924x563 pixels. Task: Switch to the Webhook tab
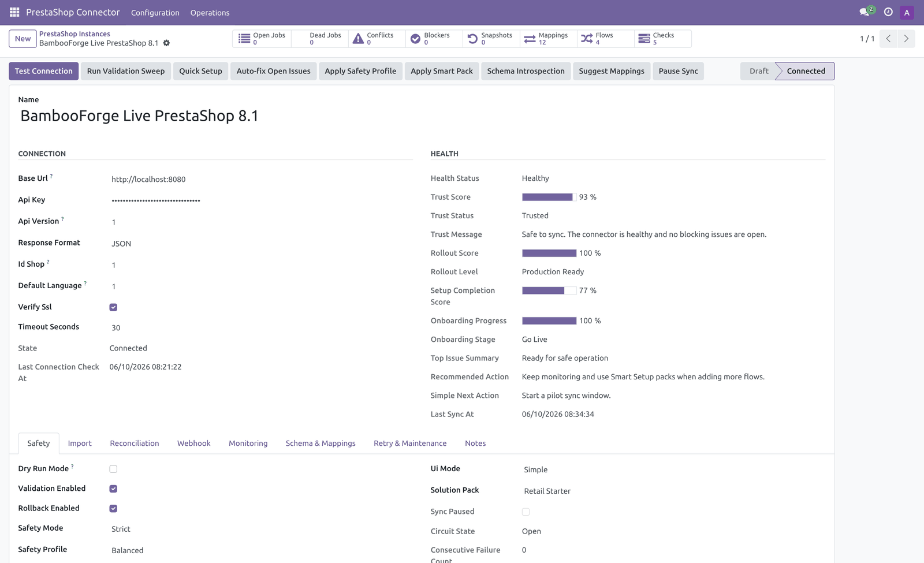pos(194,443)
